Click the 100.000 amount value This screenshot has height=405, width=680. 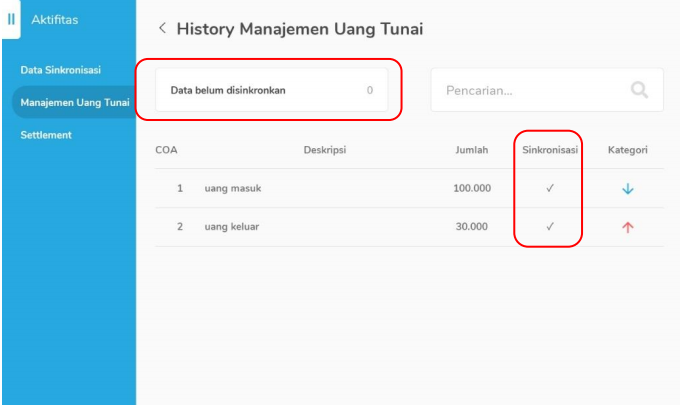pyautogui.click(x=470, y=189)
